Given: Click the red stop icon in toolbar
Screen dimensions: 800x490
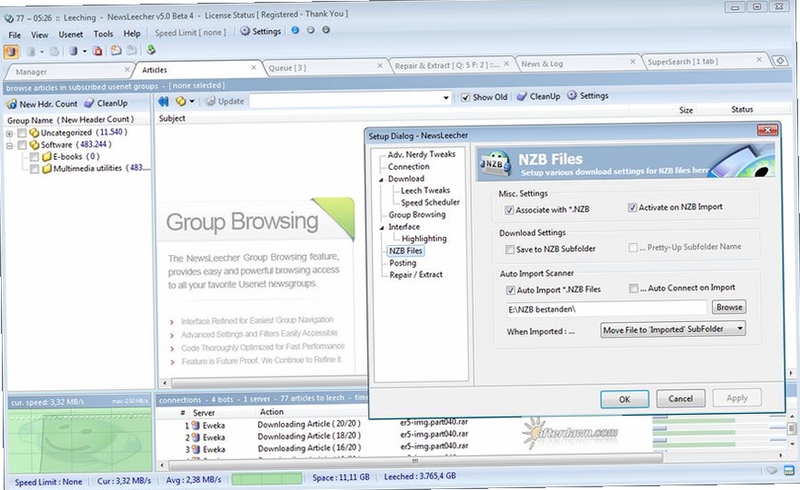Looking at the screenshot, I should [98, 51].
